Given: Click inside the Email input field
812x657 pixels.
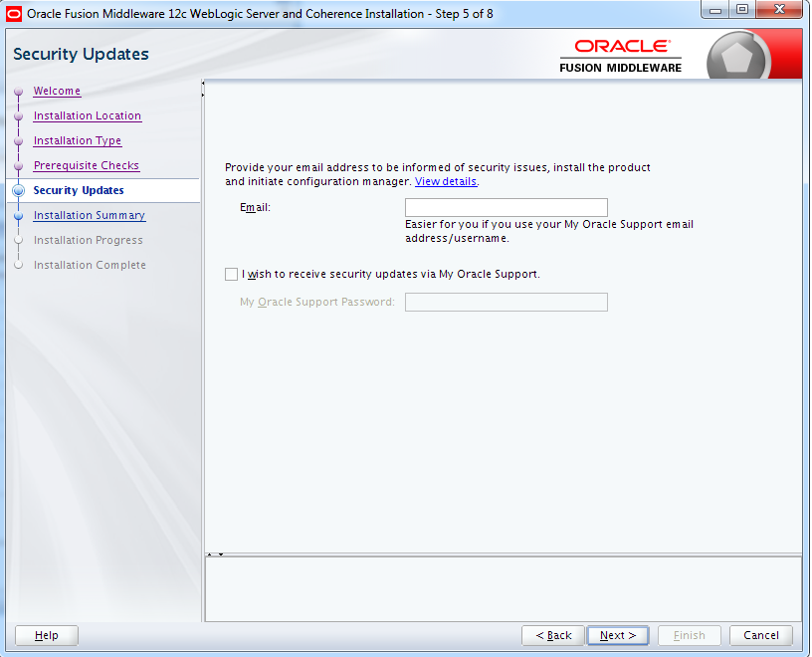Looking at the screenshot, I should 506,207.
